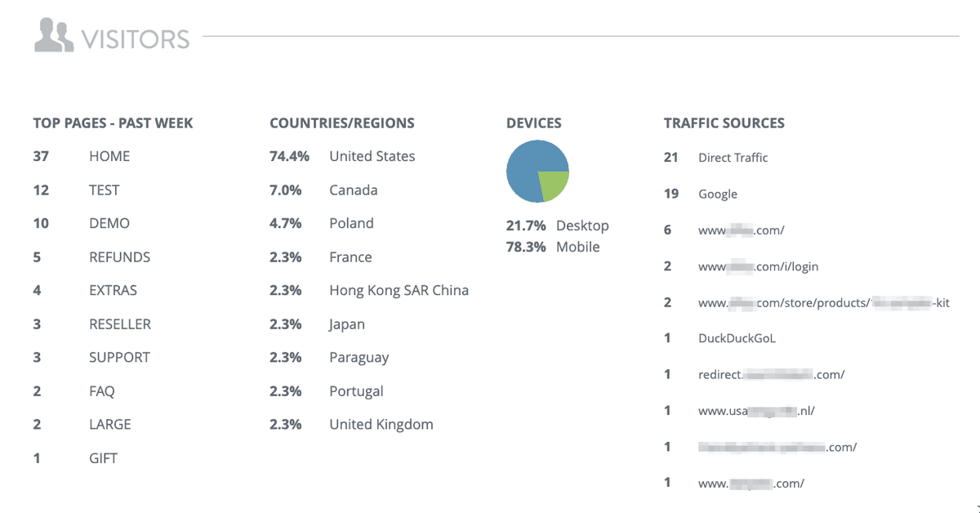Click the Google traffic source
The image size is (980, 513).
(x=718, y=194)
